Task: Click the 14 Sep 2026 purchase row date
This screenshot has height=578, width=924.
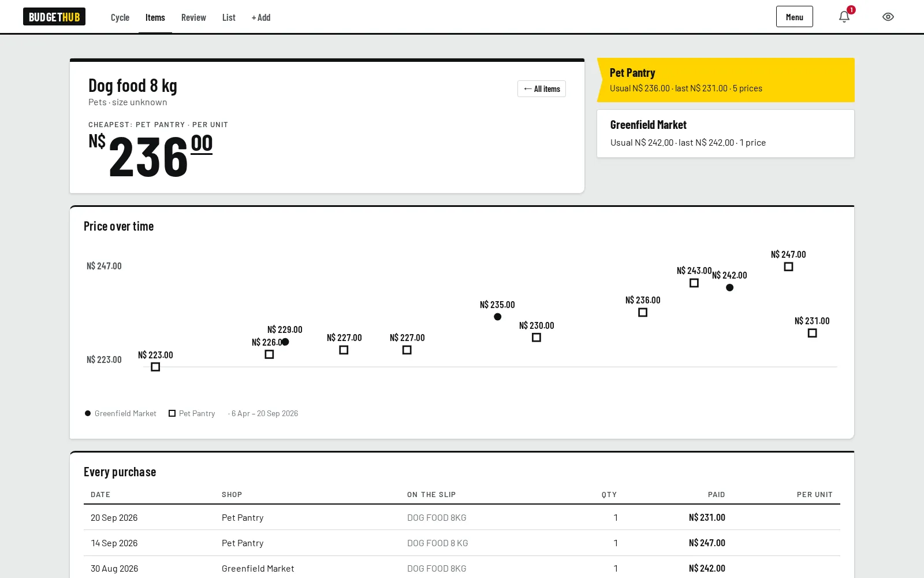Action: tap(114, 543)
